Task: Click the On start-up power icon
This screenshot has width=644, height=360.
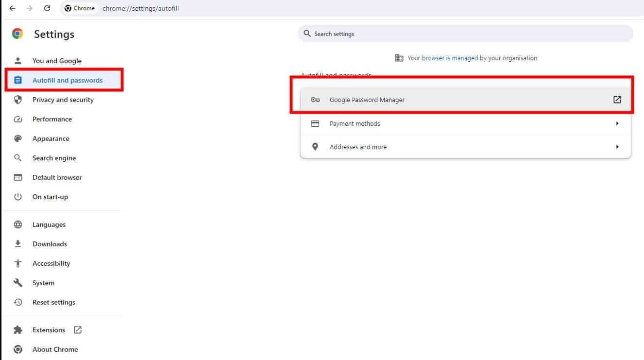Action: [x=18, y=197]
